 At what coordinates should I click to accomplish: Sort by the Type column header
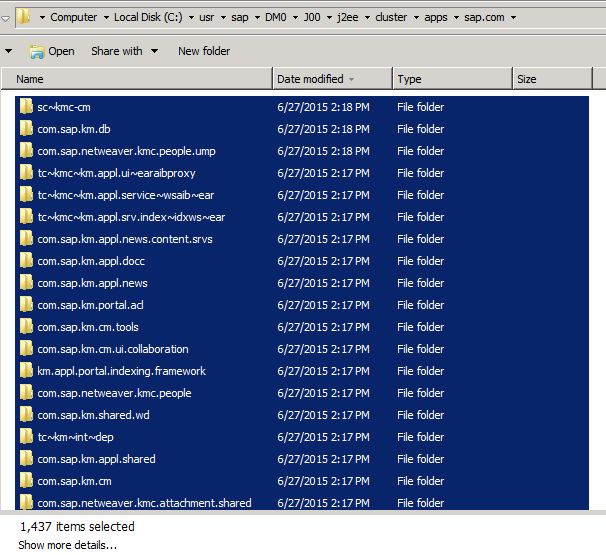pos(453,79)
